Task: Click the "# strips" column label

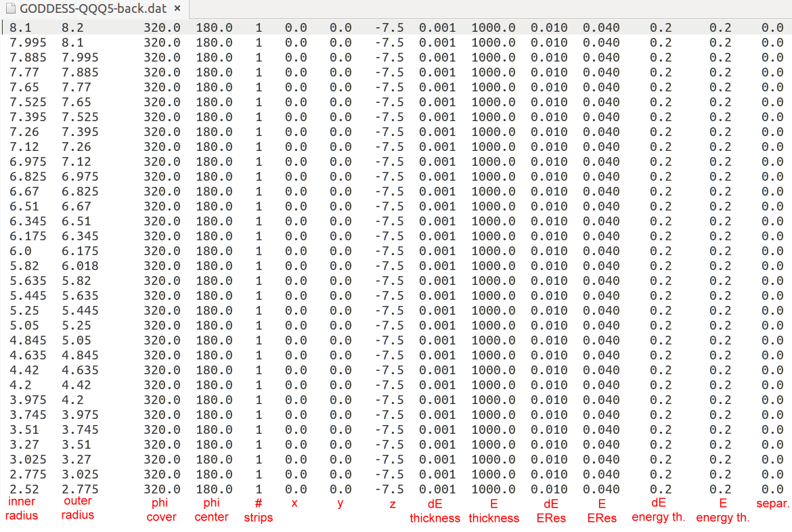Action: (258, 510)
